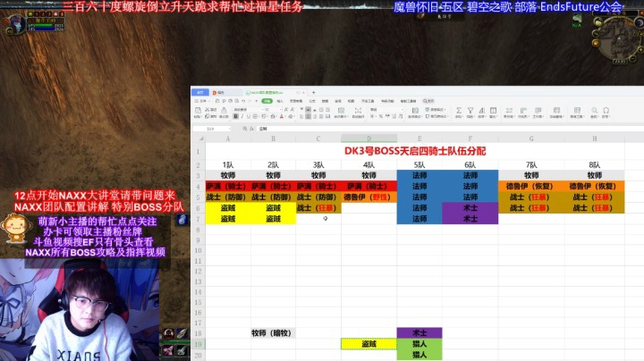Select column H header
This screenshot has width=644, height=361.
pos(594,139)
